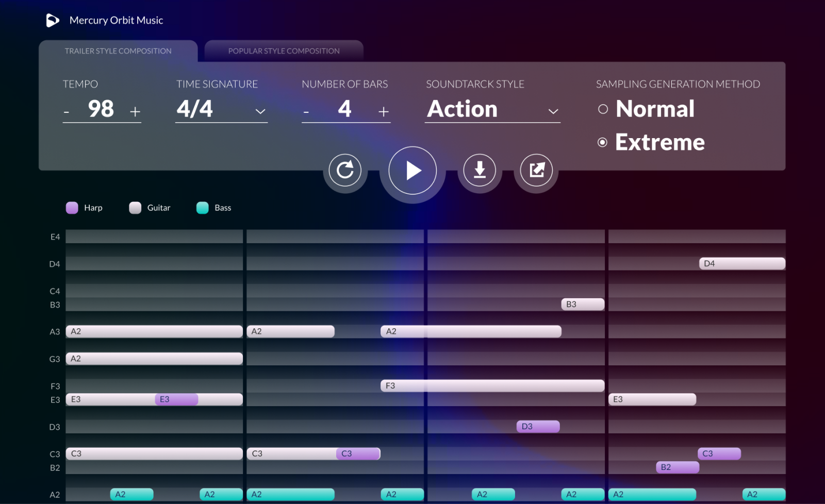Click the Mercury Orbit Music logo

[x=53, y=21]
